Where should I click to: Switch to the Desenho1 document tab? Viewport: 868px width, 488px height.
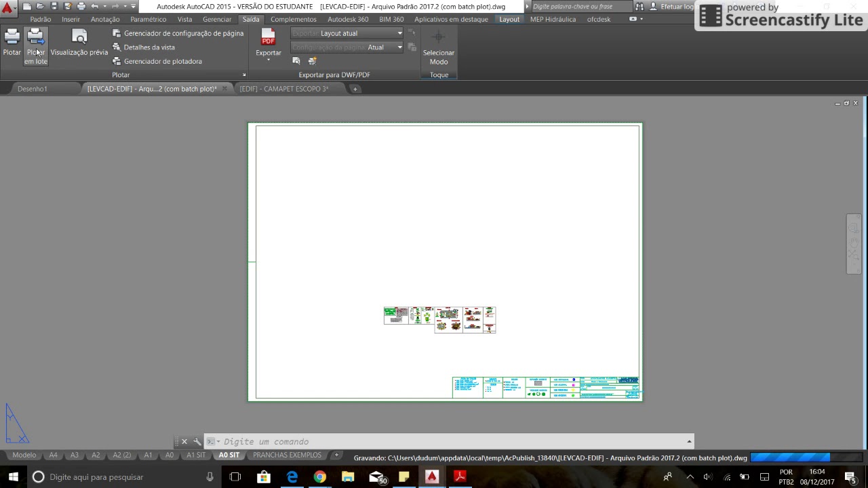click(x=33, y=89)
